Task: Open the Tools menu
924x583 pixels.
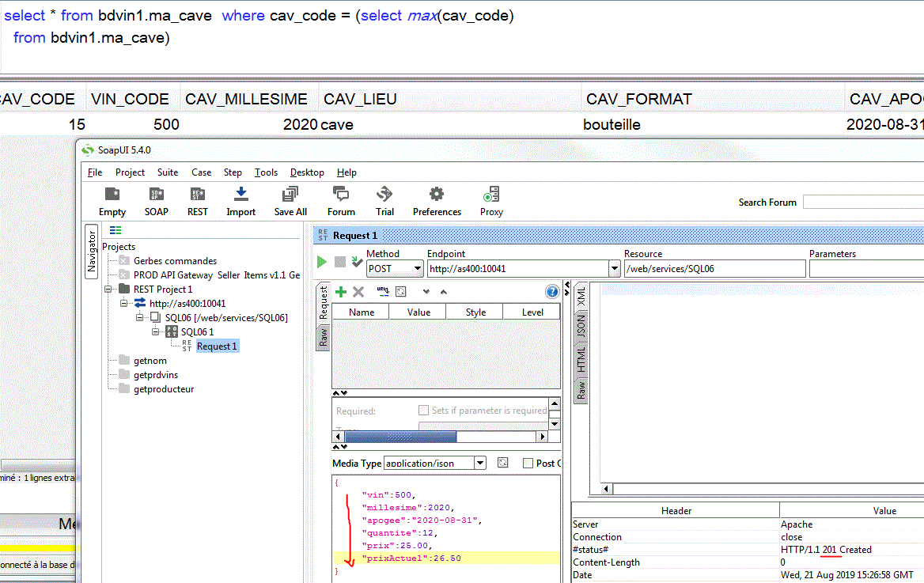Action: pyautogui.click(x=266, y=172)
